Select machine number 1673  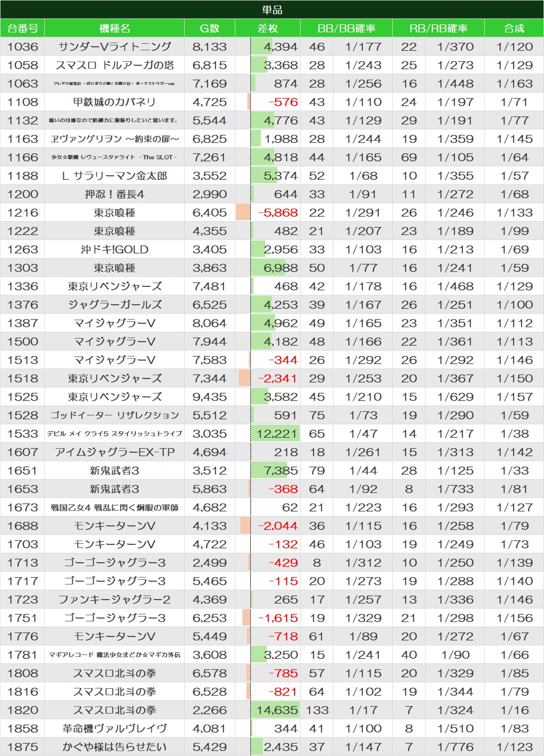pos(22,507)
